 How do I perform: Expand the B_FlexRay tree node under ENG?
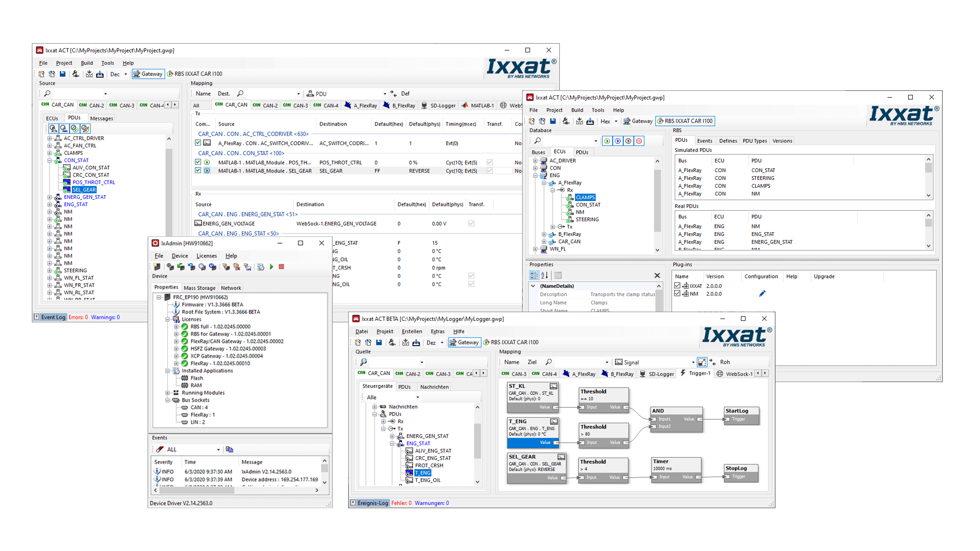coord(544,234)
